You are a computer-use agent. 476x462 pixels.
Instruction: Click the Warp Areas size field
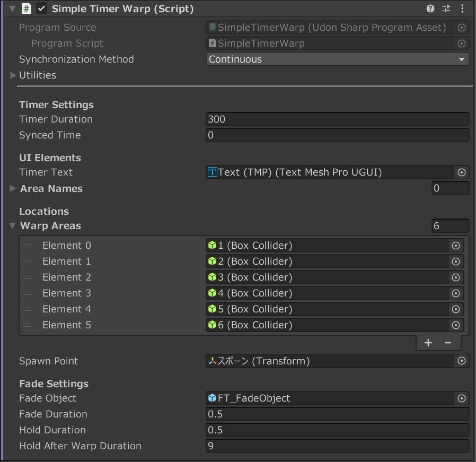point(450,226)
